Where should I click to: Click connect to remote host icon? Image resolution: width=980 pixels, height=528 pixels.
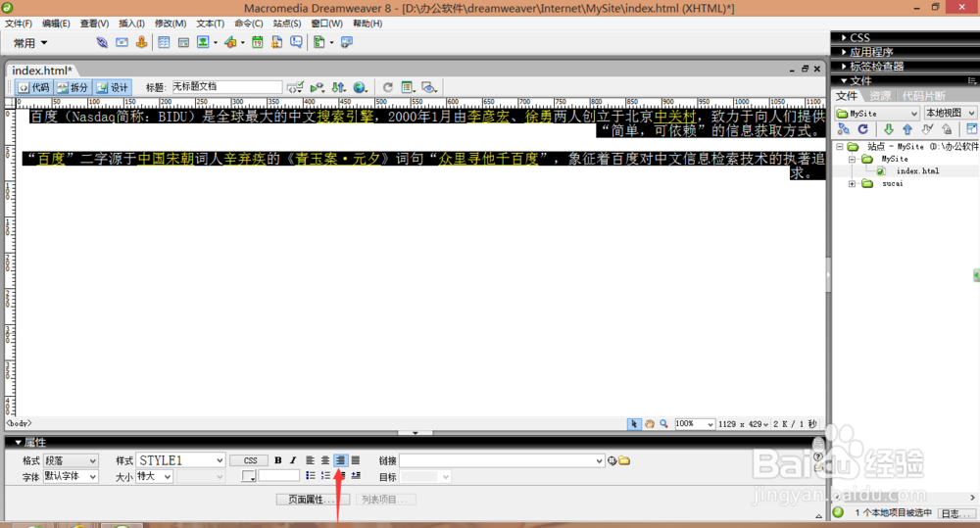[843, 129]
